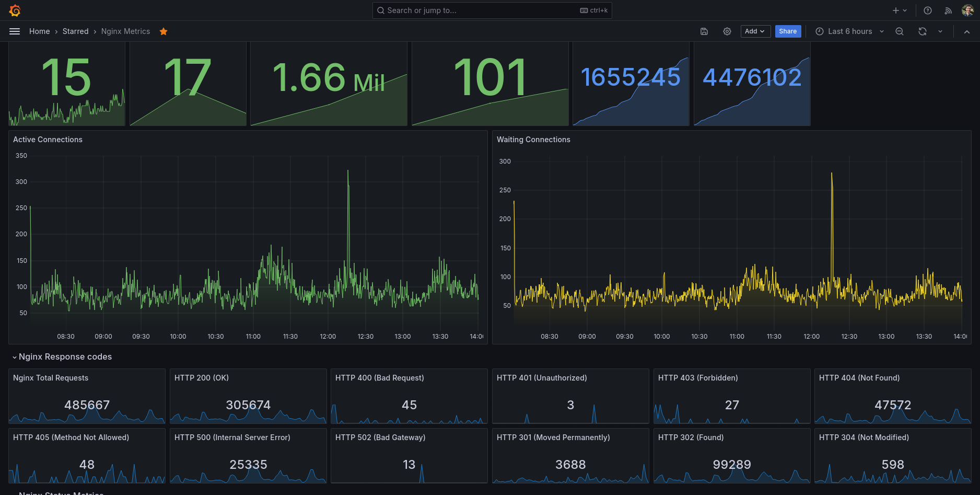Unstar the Nginx Metrics dashboard
The height and width of the screenshot is (495, 980).
[x=164, y=31]
